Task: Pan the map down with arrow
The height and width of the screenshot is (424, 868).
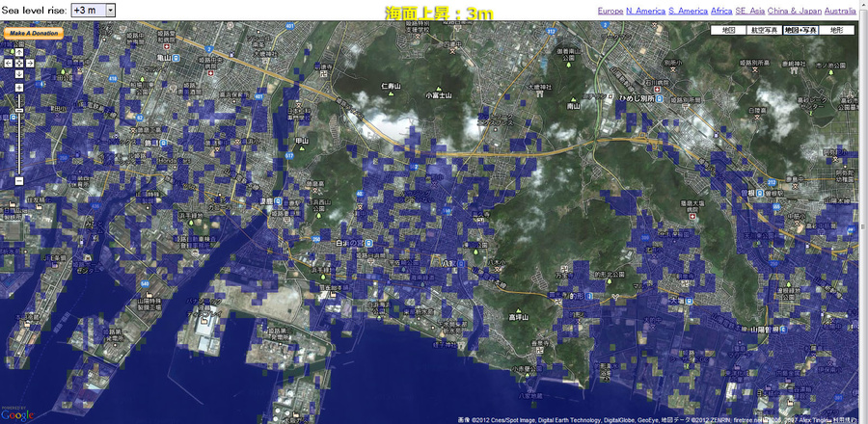Action: coord(18,73)
